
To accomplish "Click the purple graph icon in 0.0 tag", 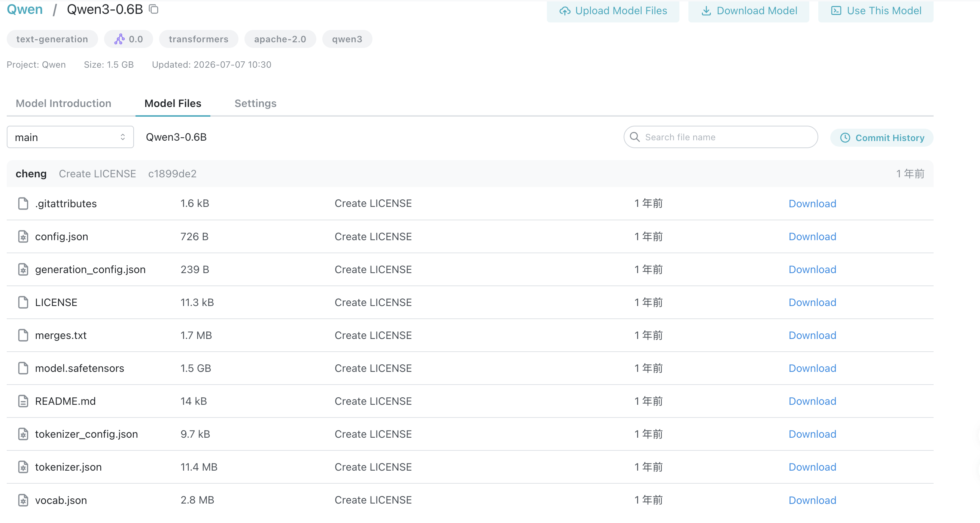I will coord(119,39).
